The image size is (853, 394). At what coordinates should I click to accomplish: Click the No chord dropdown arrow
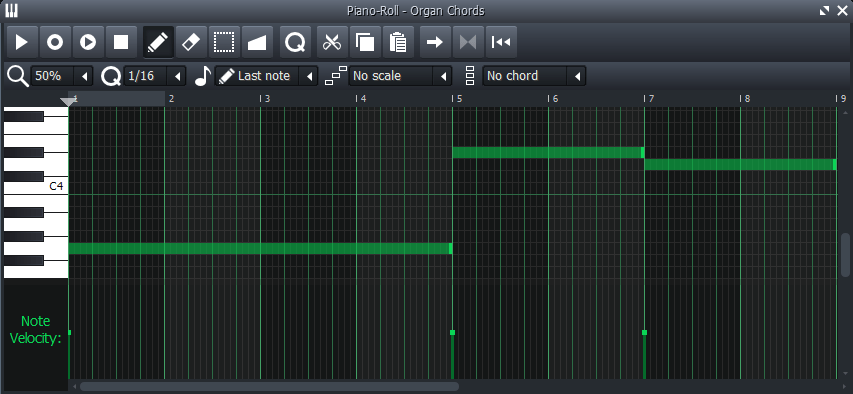click(577, 76)
